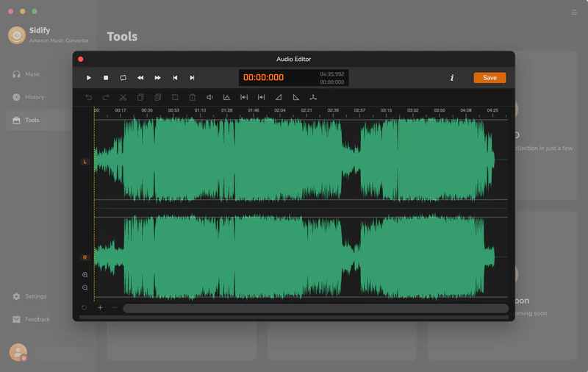
Task: Cut the selection with scissors icon
Action: click(x=123, y=98)
